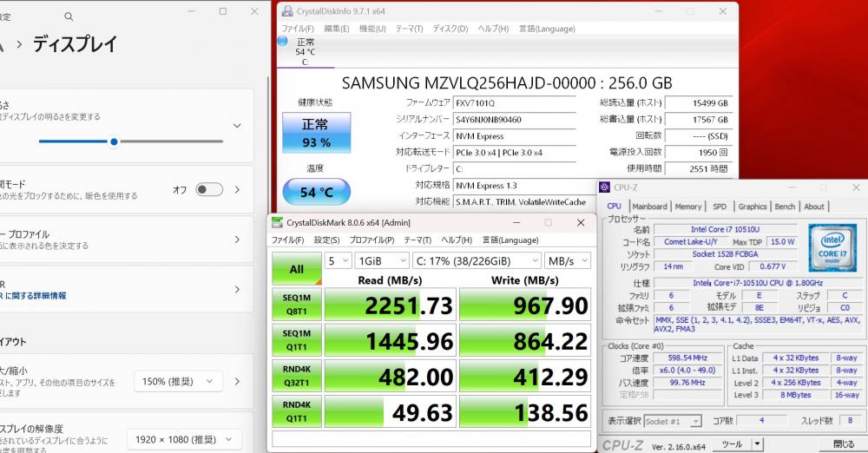Adjust the display brightness slider

click(131, 141)
